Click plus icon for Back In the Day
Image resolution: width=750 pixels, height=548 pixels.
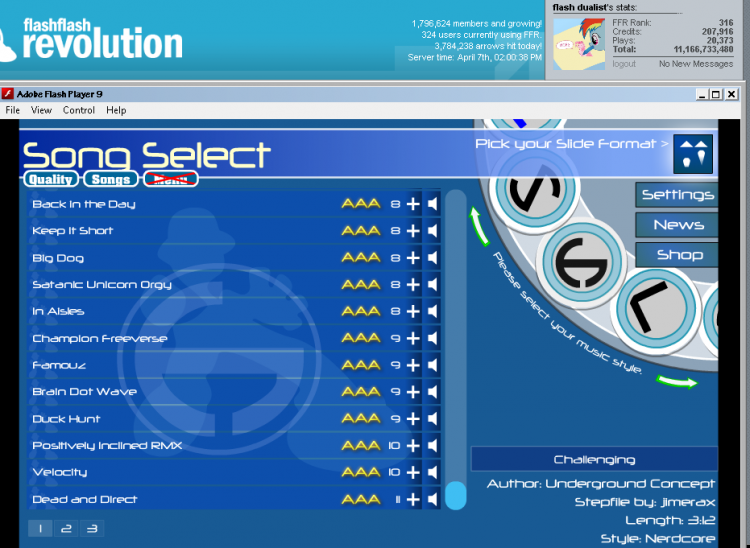click(x=413, y=204)
